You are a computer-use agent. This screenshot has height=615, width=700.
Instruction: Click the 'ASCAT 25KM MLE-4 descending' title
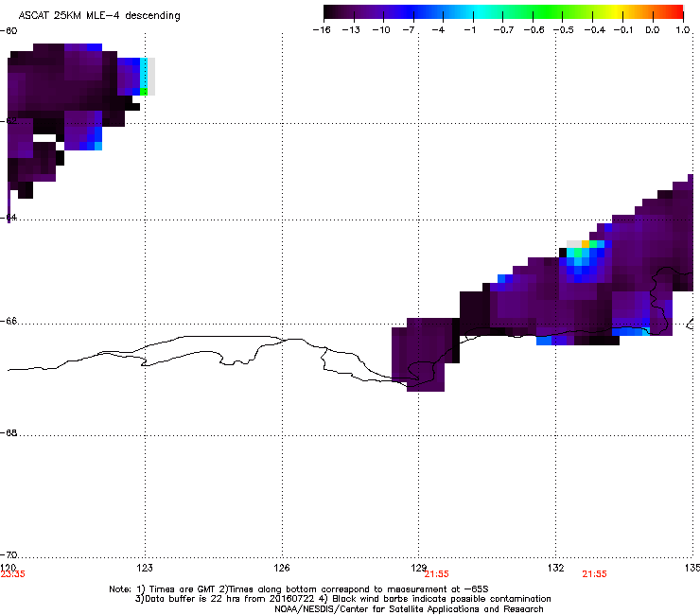click(x=99, y=16)
